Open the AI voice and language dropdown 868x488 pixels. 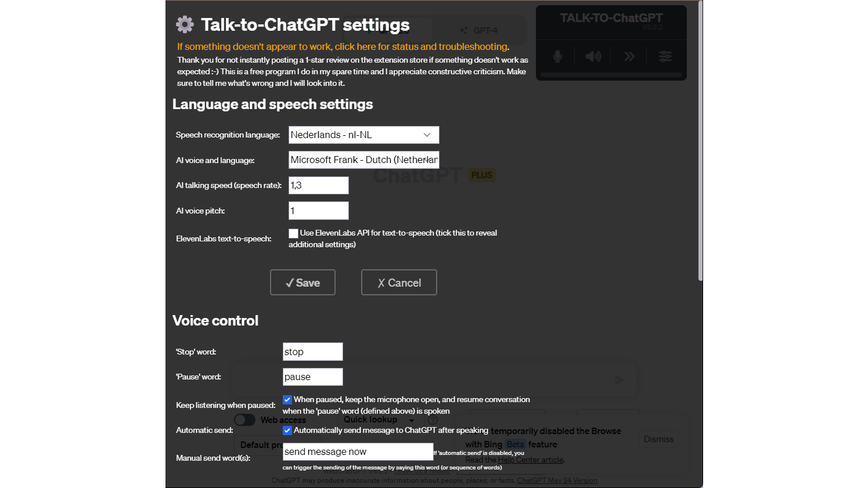[x=364, y=160]
